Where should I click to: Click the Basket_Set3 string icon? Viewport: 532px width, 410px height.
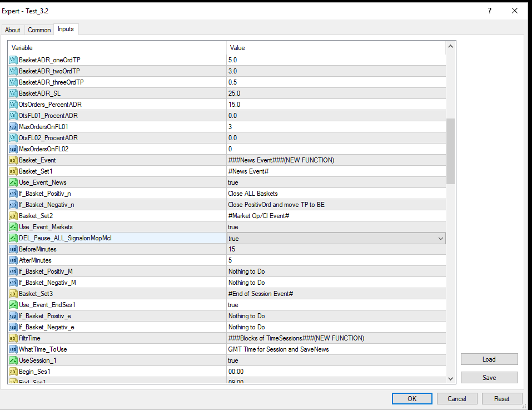13,294
